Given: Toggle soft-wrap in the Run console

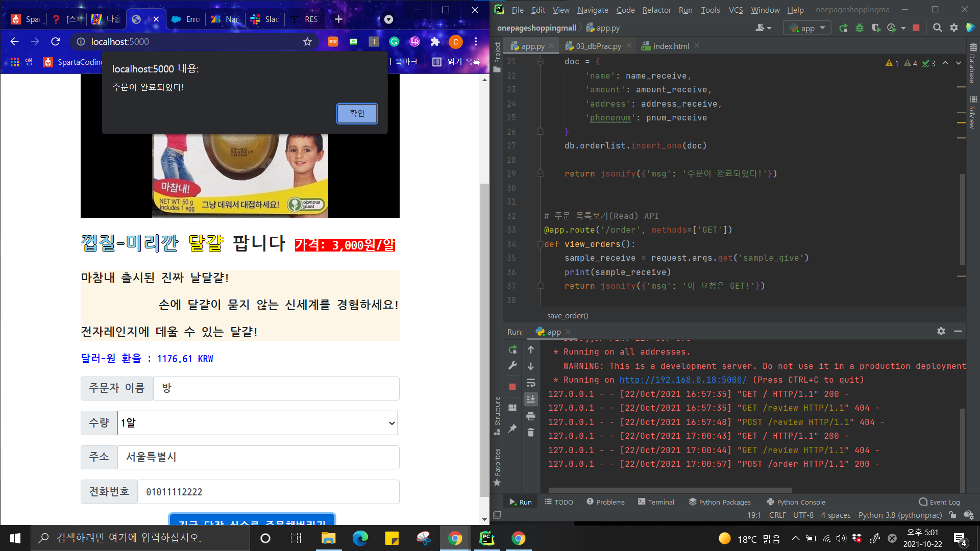Looking at the screenshot, I should tap(531, 383).
